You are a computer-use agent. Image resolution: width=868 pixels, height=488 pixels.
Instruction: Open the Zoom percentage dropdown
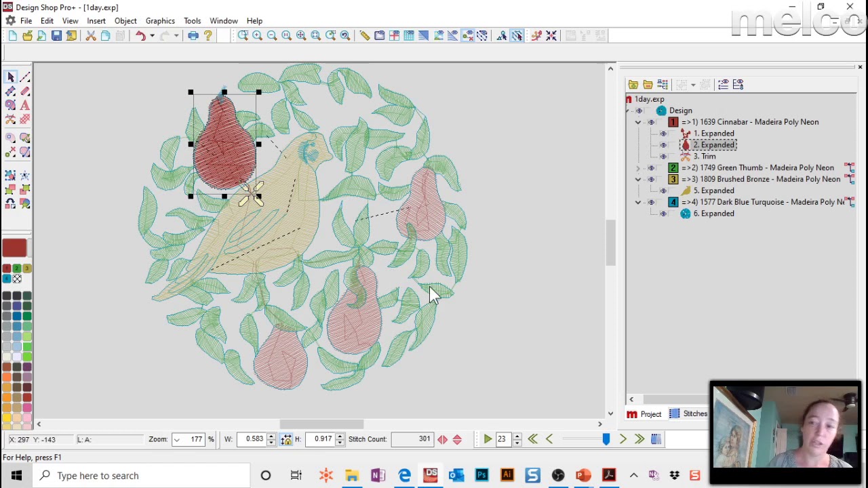click(177, 440)
